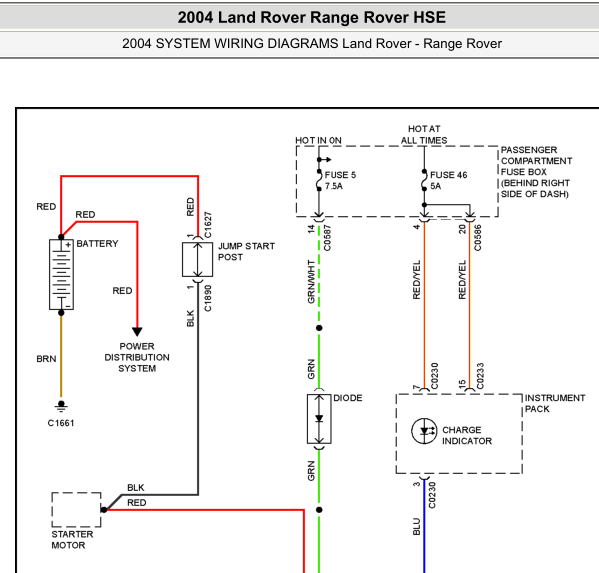Viewport: 599px width, 573px height.
Task: Click the splice dot on the lower GRN wire
Action: pyautogui.click(x=319, y=510)
